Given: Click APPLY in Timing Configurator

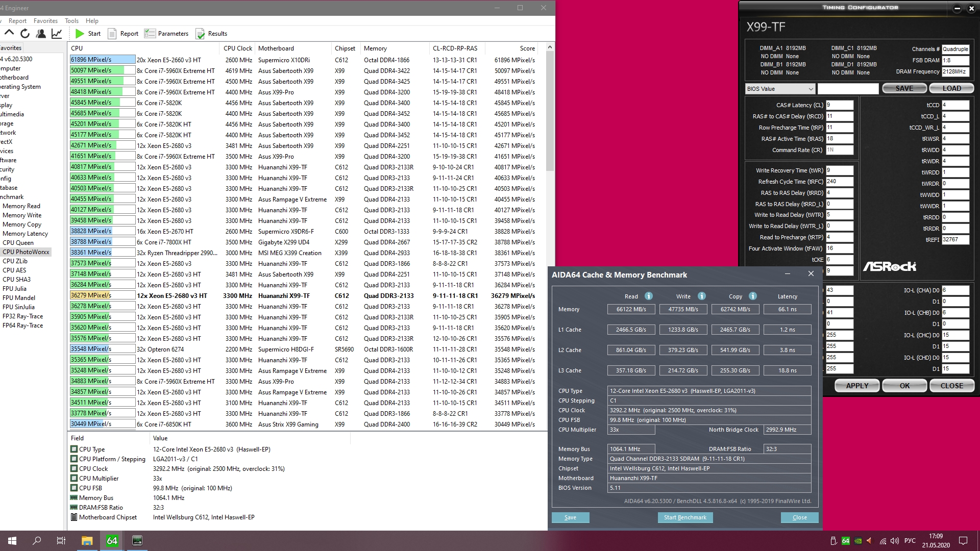Looking at the screenshot, I should [x=857, y=386].
